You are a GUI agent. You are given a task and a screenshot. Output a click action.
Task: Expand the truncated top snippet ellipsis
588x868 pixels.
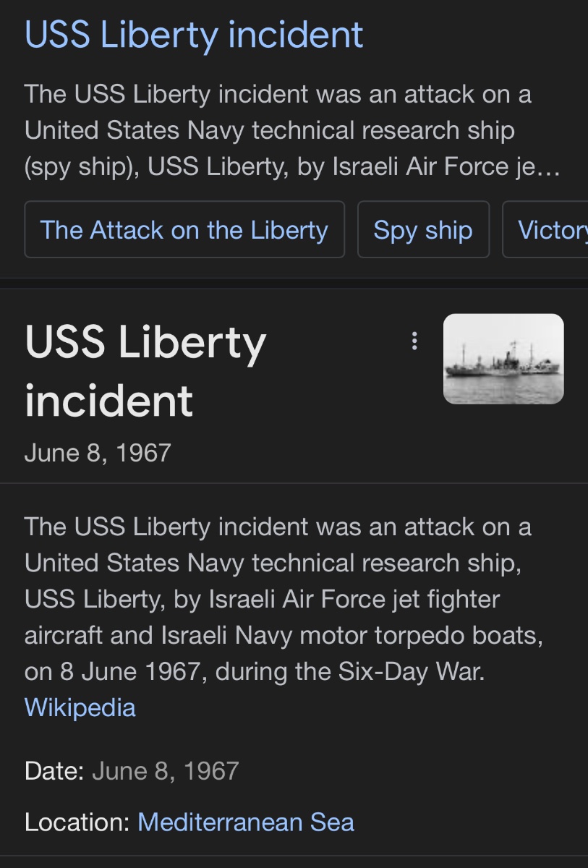(550, 168)
